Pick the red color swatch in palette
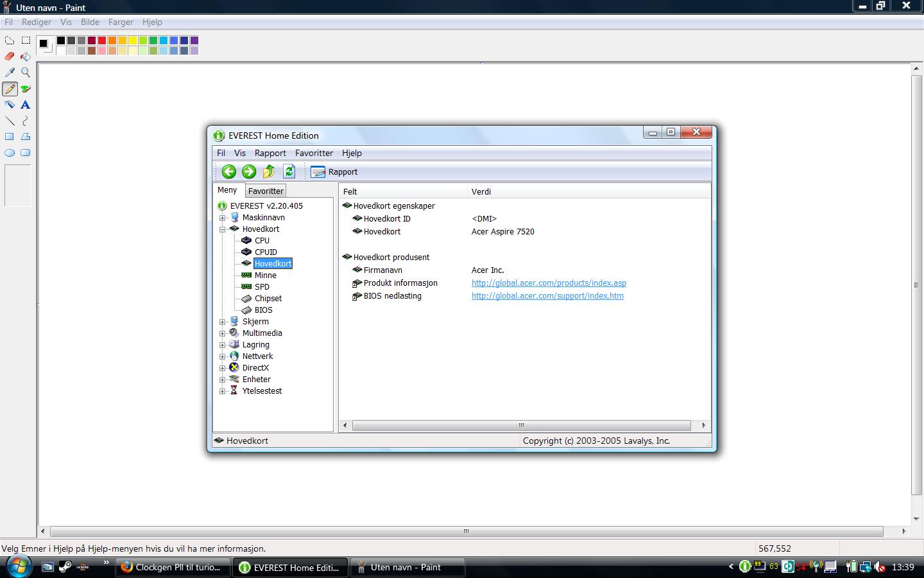 (102, 40)
